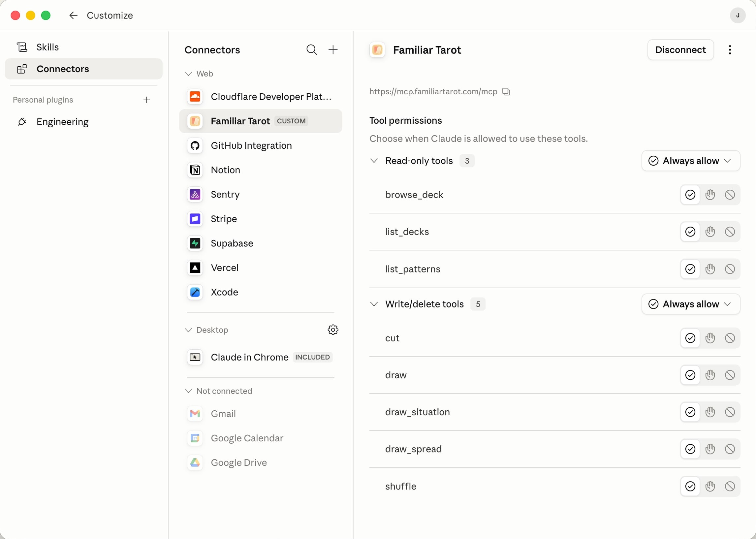Click the Read-only tools count badge 3
The image size is (756, 539).
point(467,161)
